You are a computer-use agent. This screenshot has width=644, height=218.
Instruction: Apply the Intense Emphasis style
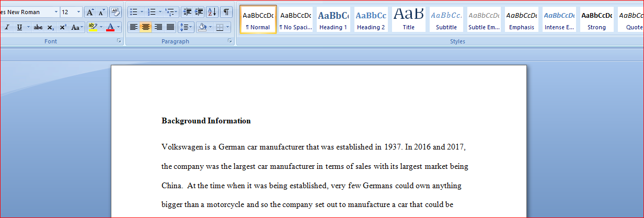point(559,19)
